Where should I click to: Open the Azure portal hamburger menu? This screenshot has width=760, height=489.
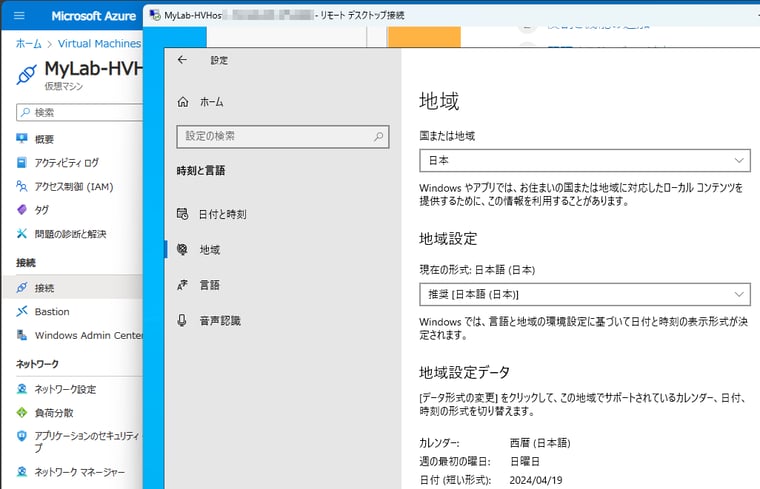[19, 16]
